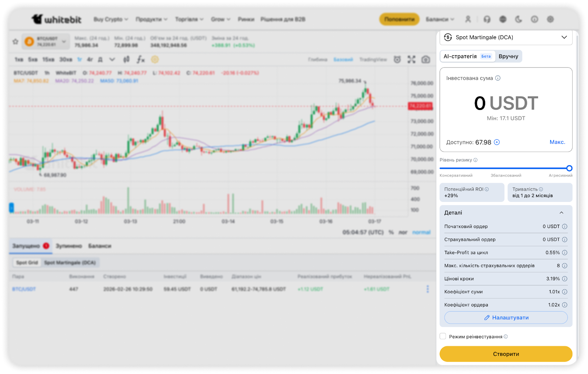Open the user profile icon in header
The image size is (588, 374).
tap(468, 19)
